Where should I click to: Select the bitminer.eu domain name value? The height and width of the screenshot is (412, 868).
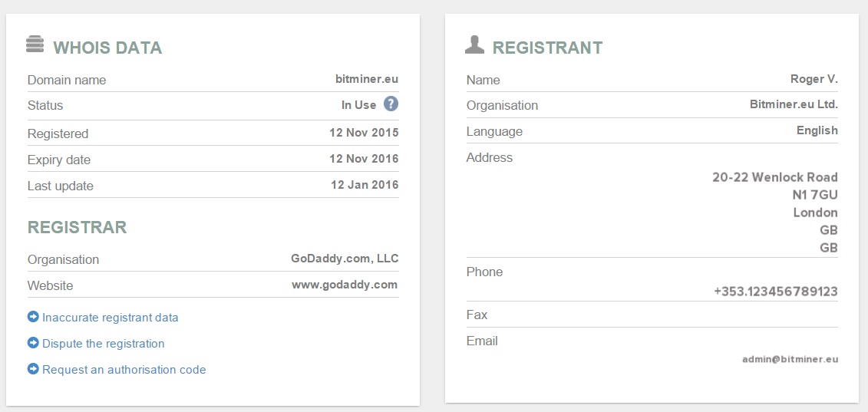367,79
